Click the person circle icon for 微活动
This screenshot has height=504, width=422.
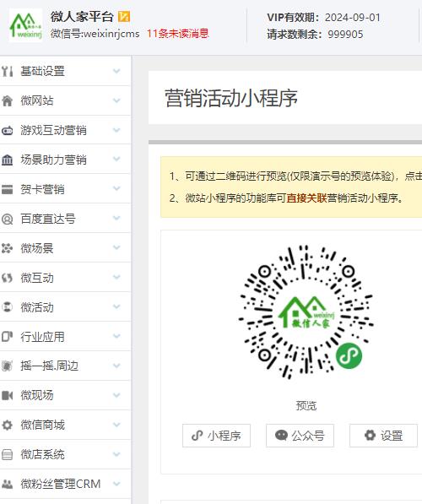(x=7, y=307)
